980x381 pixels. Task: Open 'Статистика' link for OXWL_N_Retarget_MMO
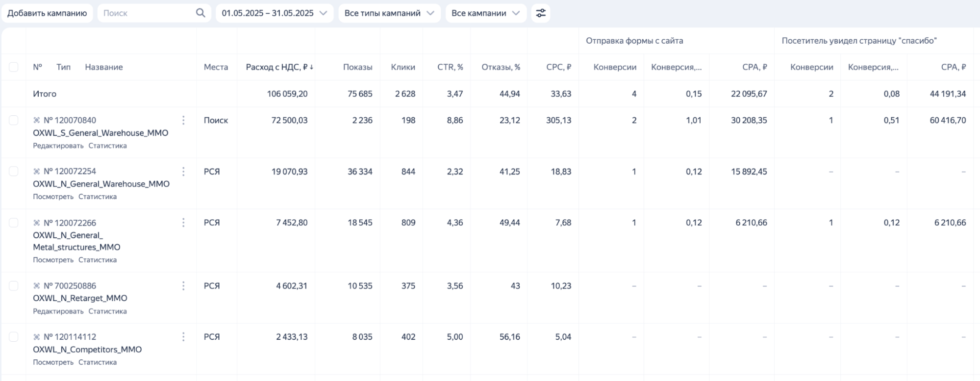(107, 311)
